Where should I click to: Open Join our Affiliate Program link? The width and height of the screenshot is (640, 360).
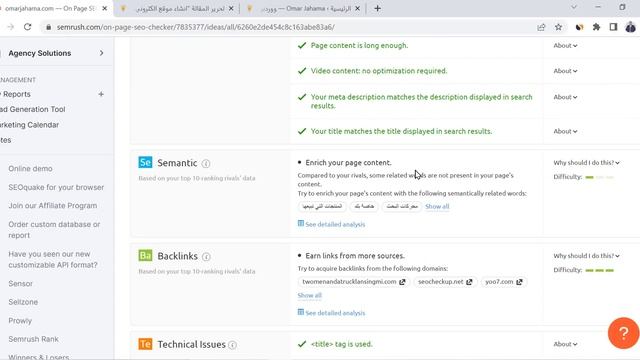53,206
